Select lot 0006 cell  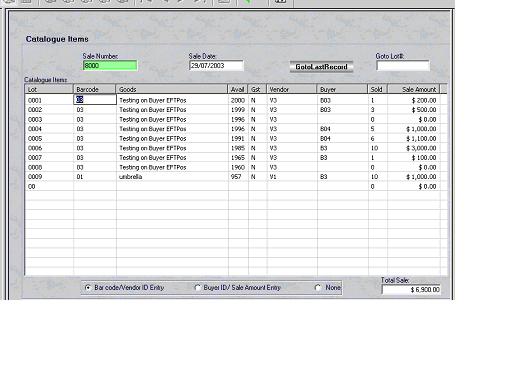click(49, 148)
